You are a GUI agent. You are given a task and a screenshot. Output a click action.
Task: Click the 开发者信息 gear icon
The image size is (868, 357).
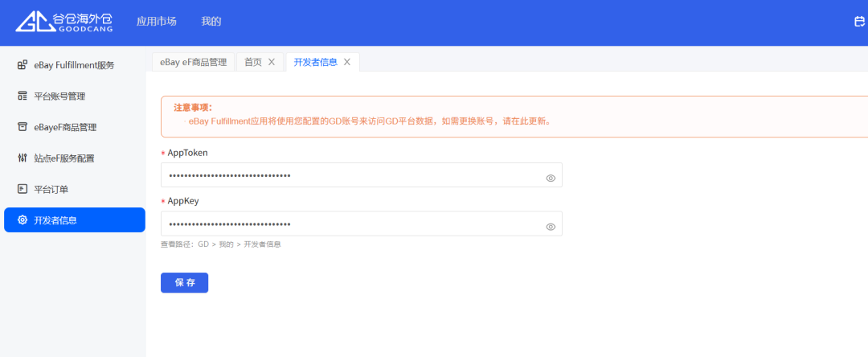pyautogui.click(x=23, y=220)
